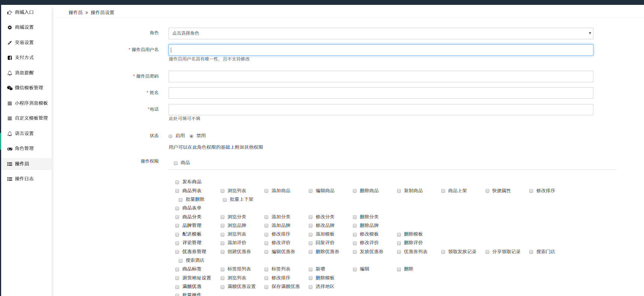
Task: Click the bars icon beside 自定义模板管理
Action: pyautogui.click(x=10, y=119)
